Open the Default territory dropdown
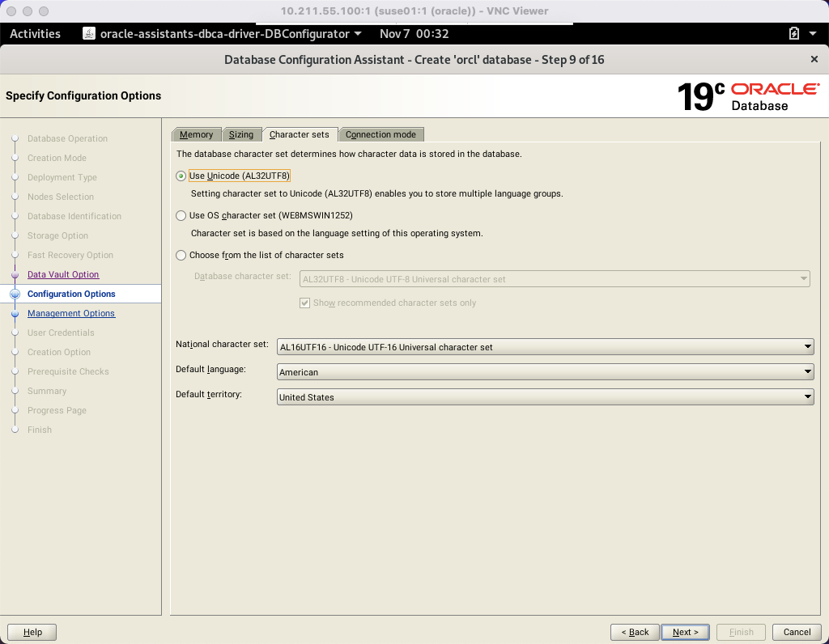829x644 pixels. coord(545,397)
